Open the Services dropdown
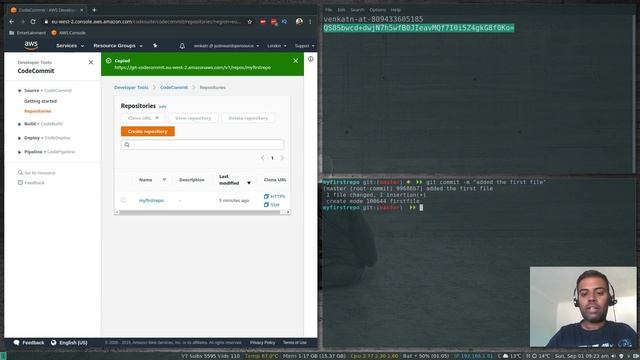This screenshot has width=640, height=360. click(x=70, y=46)
